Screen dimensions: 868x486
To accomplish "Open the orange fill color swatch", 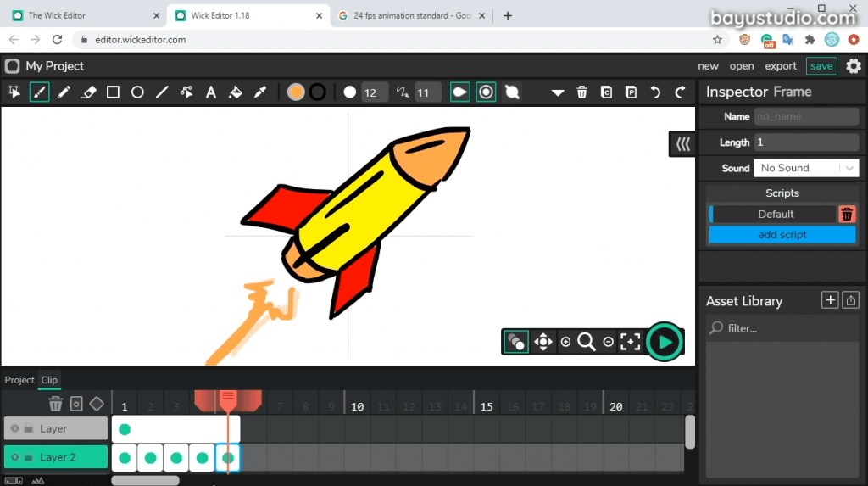I will (296, 92).
